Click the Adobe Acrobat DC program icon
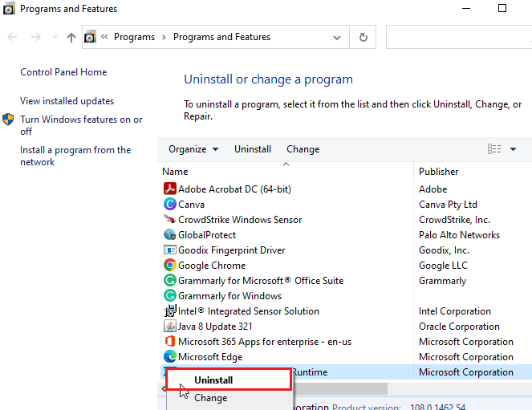The image size is (532, 410). [169, 189]
